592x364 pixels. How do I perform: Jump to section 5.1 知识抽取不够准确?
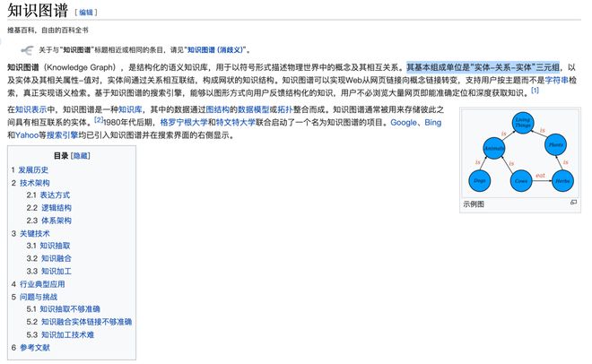(x=63, y=309)
